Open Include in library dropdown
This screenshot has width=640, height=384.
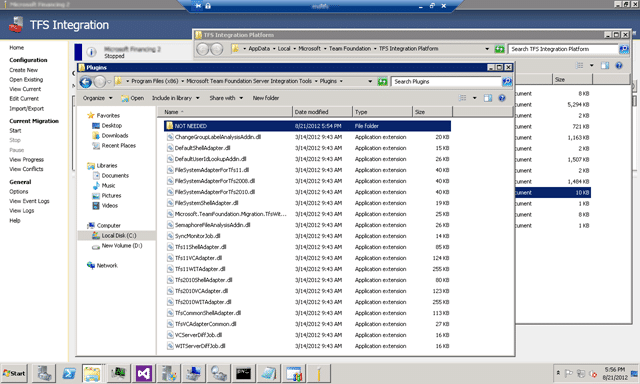coord(176,98)
